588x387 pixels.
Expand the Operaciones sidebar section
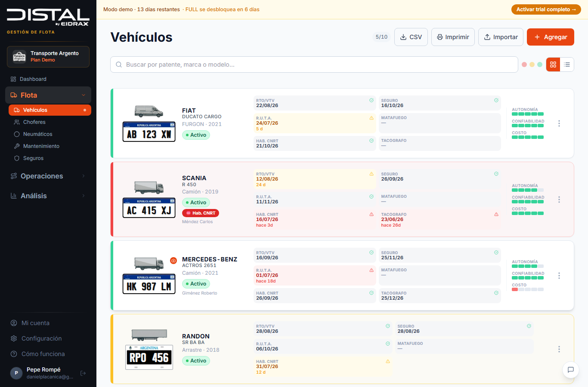48,176
